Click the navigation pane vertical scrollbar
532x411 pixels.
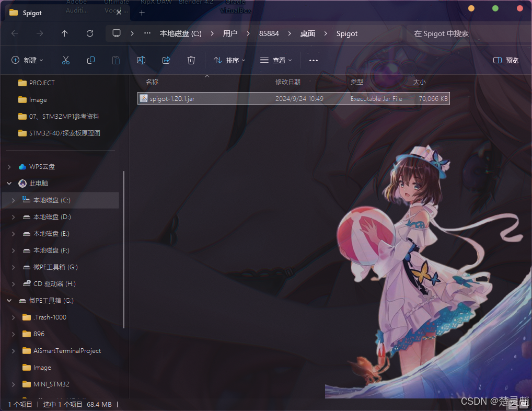[124, 250]
